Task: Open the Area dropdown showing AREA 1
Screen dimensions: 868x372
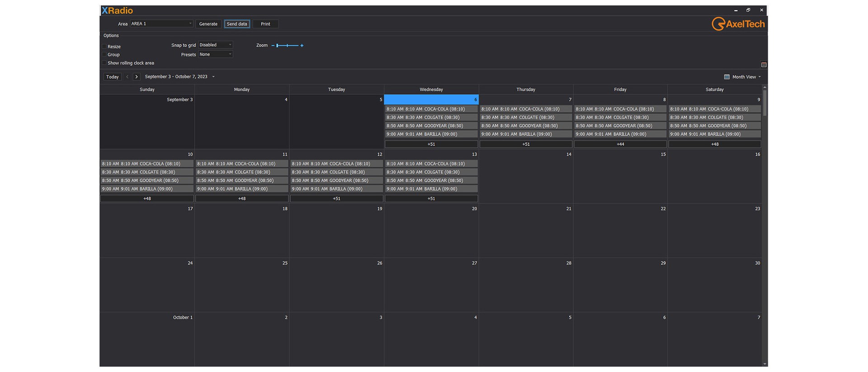Action: (161, 24)
